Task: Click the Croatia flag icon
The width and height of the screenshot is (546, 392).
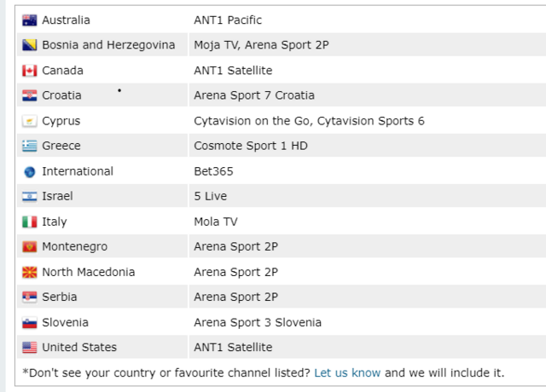Action: point(29,95)
